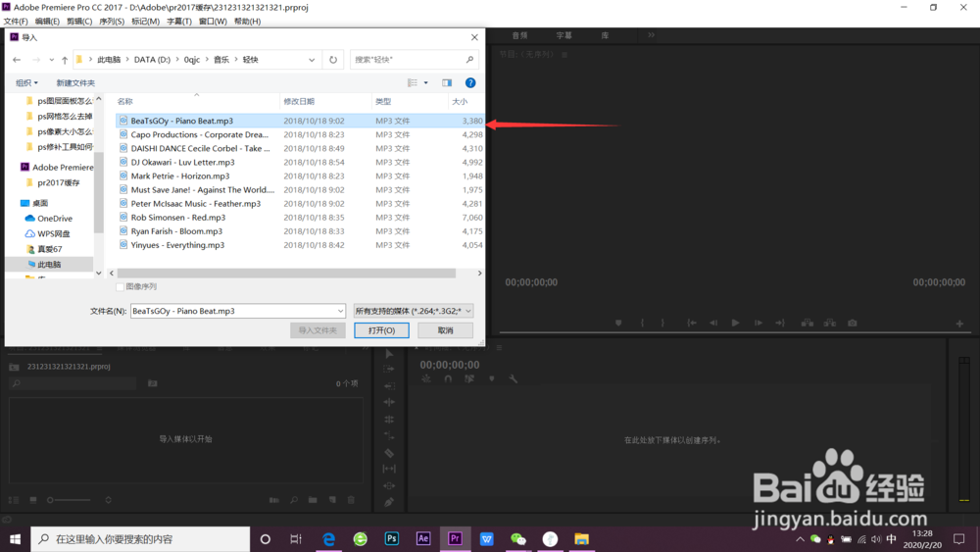Select the Ripple Edit tool
This screenshot has width=980, height=552.
pyautogui.click(x=389, y=385)
